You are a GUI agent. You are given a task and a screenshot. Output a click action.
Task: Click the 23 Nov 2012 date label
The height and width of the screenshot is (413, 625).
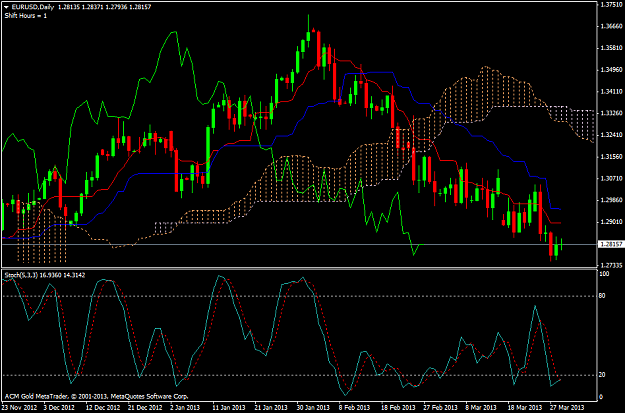(x=18, y=408)
